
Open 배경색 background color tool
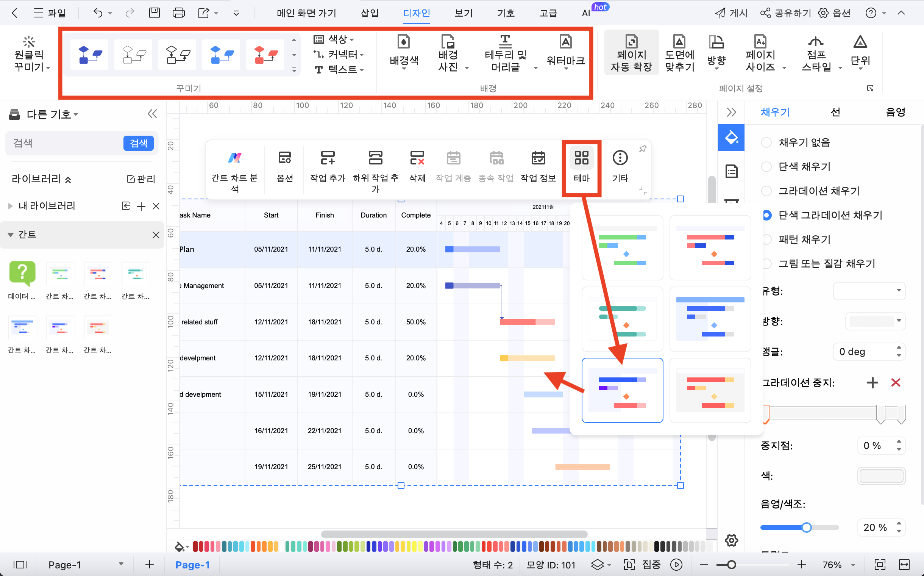404,53
